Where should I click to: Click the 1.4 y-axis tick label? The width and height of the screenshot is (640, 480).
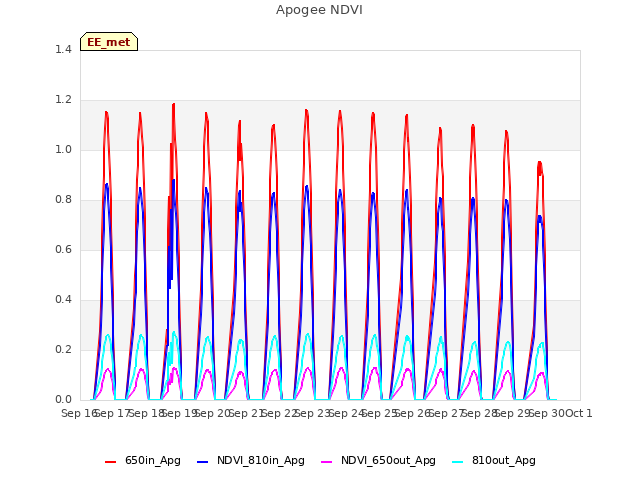63,49
